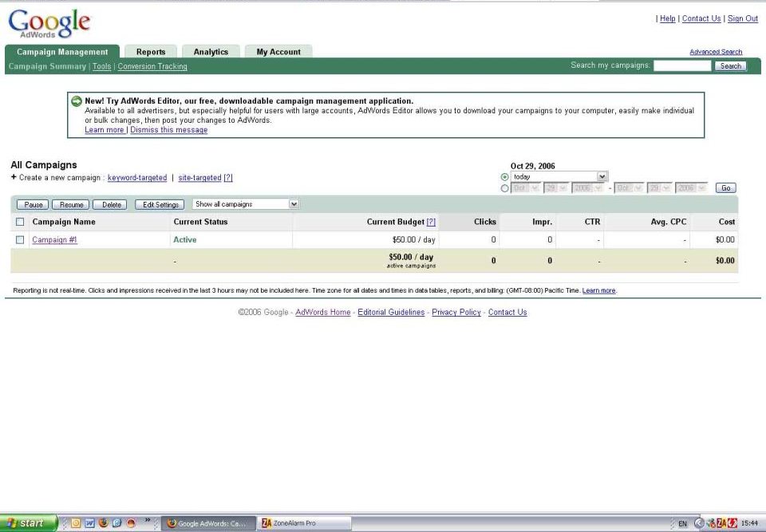Click Campaign Summary in the sub-navigation
Viewport: 766px width, 532px height.
[47, 66]
